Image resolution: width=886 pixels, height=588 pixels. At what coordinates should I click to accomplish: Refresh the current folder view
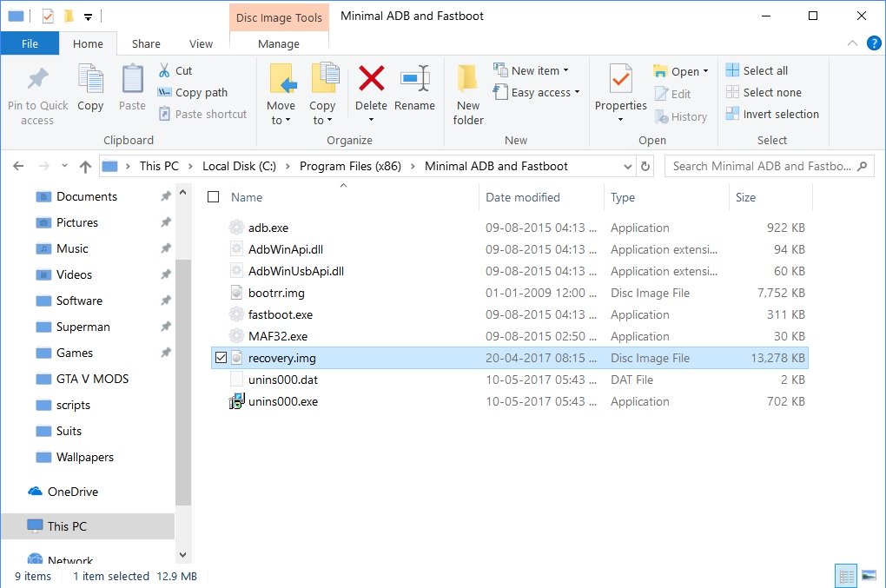pyautogui.click(x=645, y=166)
